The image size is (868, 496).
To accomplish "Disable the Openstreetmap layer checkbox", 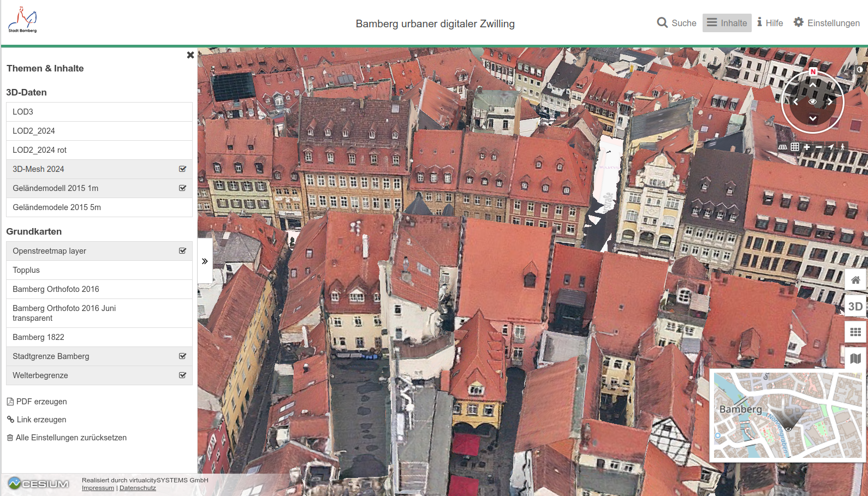I will pos(182,251).
